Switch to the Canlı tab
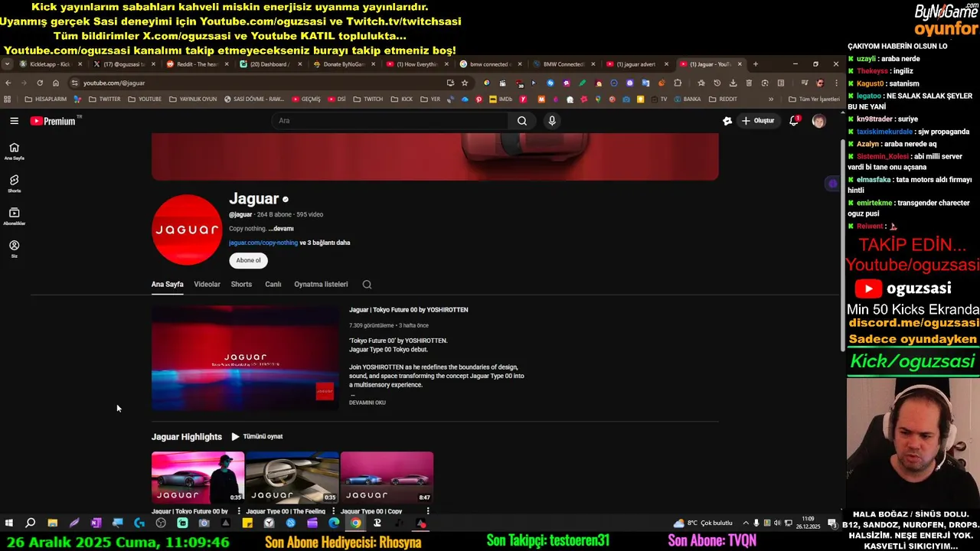 [x=273, y=285]
